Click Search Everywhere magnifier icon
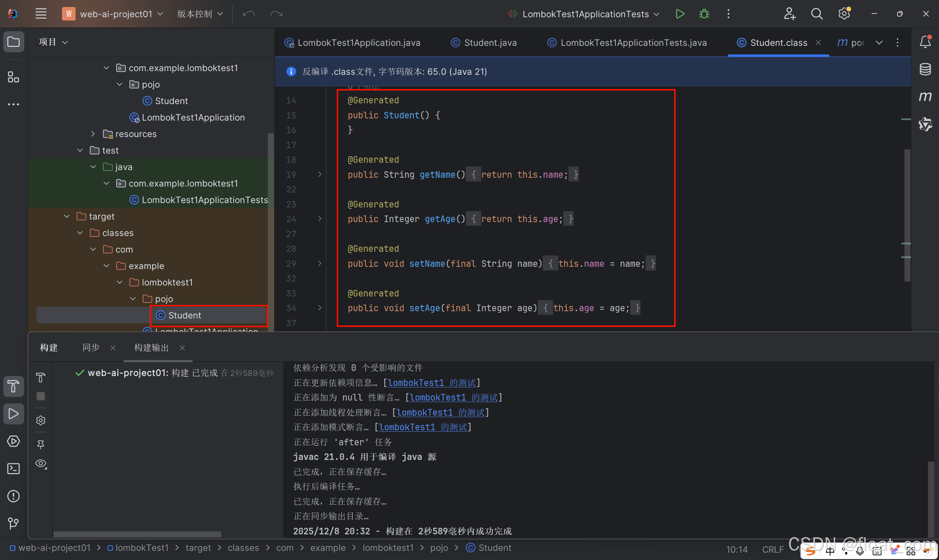The width and height of the screenshot is (939, 560). coord(816,14)
